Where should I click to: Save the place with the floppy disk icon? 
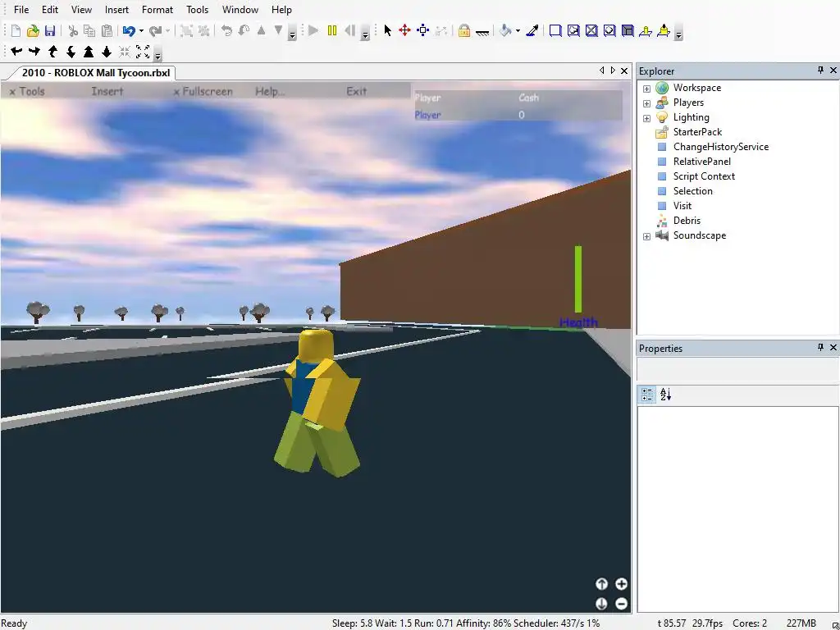pyautogui.click(x=50, y=31)
